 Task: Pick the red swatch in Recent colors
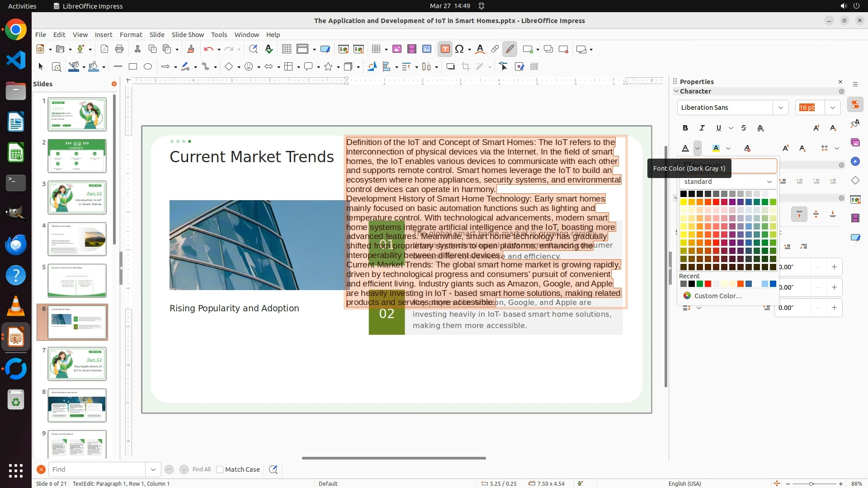tap(708, 284)
